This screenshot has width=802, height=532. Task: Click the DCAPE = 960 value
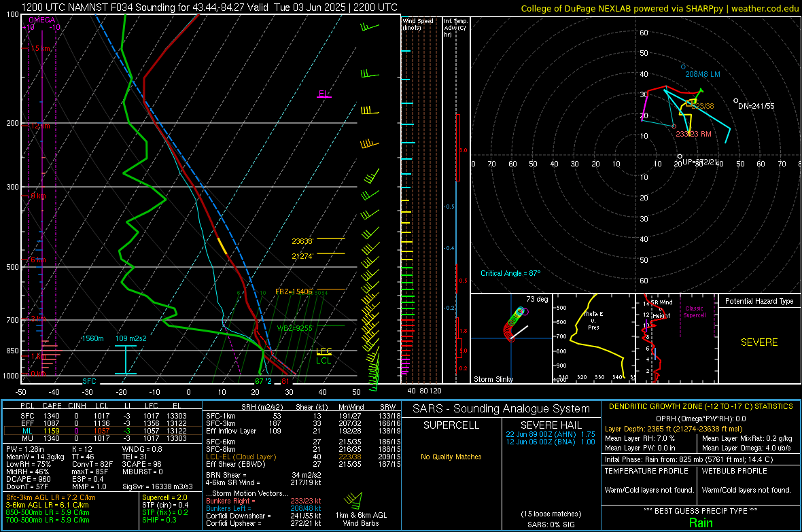[29, 479]
